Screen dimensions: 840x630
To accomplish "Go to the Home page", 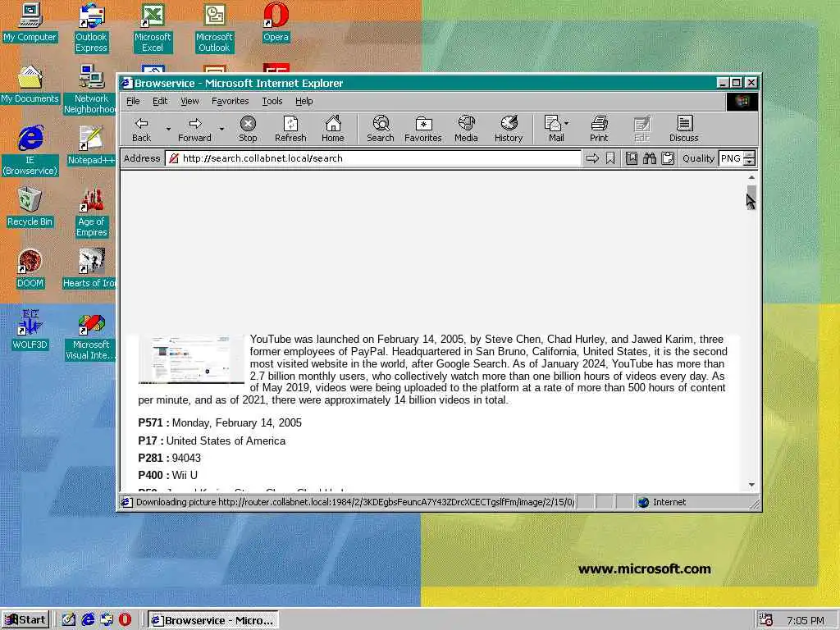I will pos(333,129).
